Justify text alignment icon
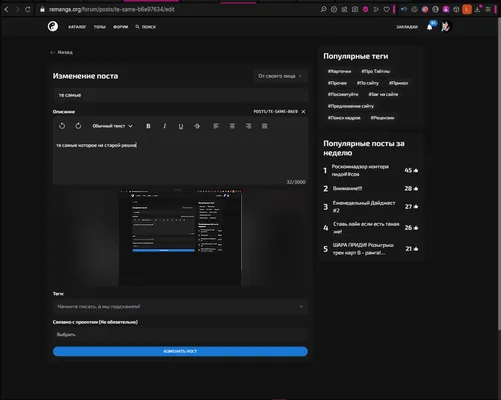The width and height of the screenshot is (501, 400). pyautogui.click(x=265, y=126)
